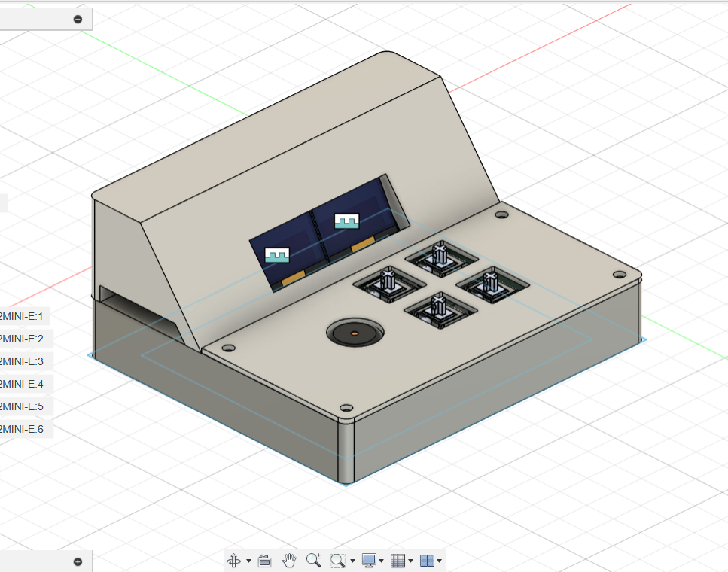Open Display Settings from the navigation bar
The image size is (728, 572).
coord(368,560)
